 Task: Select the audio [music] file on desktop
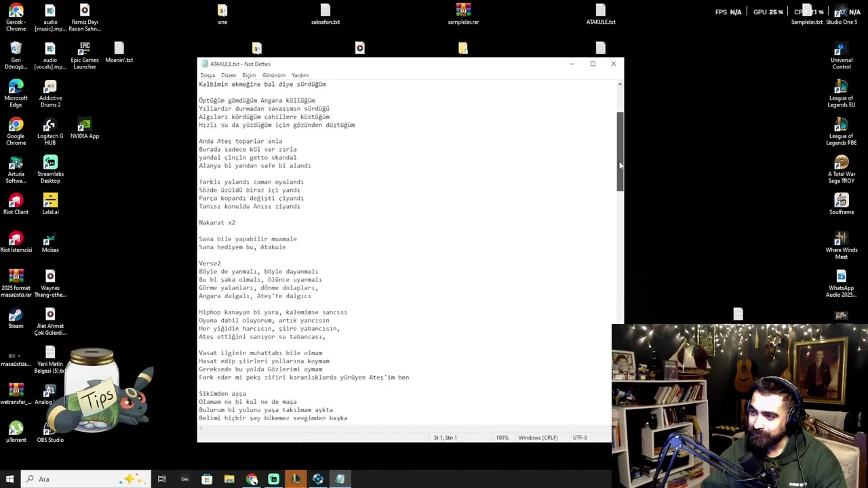pos(50,18)
